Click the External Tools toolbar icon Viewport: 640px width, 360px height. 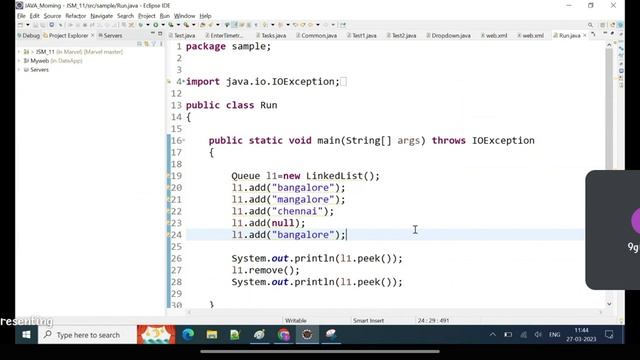click(186, 25)
